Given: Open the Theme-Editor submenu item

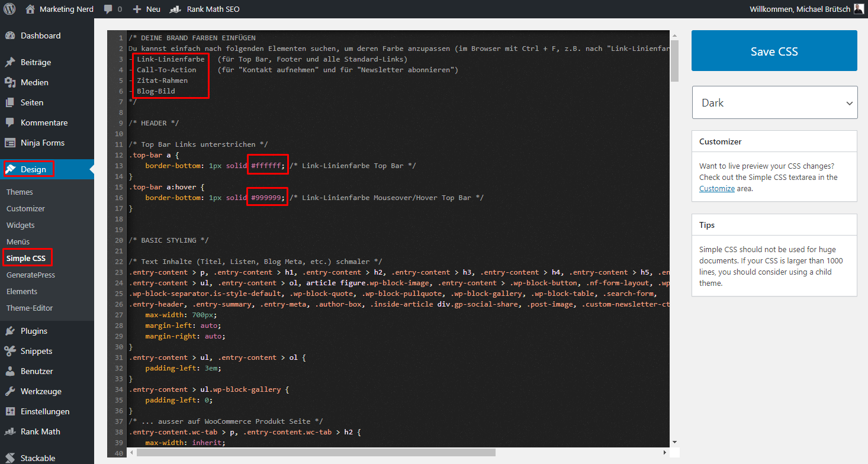Looking at the screenshot, I should pos(30,308).
